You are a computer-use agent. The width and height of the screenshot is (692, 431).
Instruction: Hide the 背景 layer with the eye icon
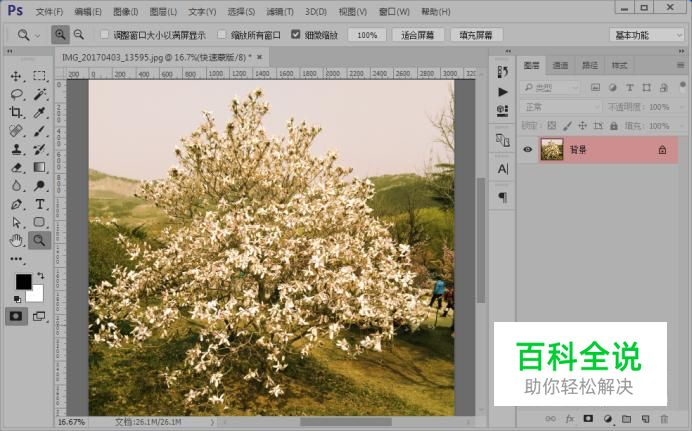point(527,150)
